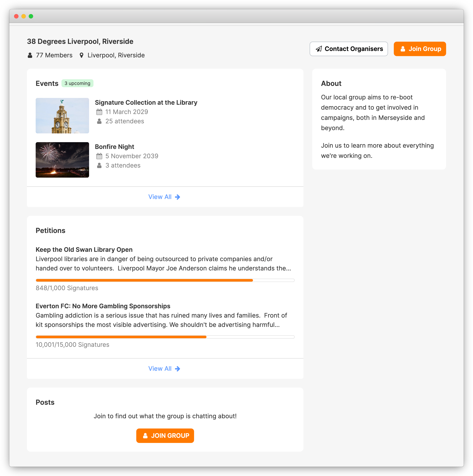Viewport: 473px width, 476px height.
Task: Click the arrow icon in Events View All
Action: [x=178, y=197]
